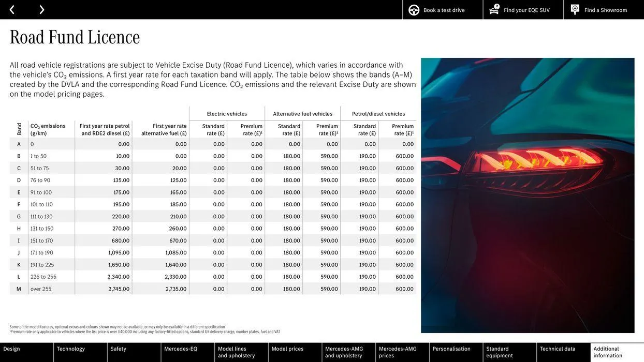The image size is (644, 362).
Task: Click the steering wheel test drive icon
Action: click(414, 10)
